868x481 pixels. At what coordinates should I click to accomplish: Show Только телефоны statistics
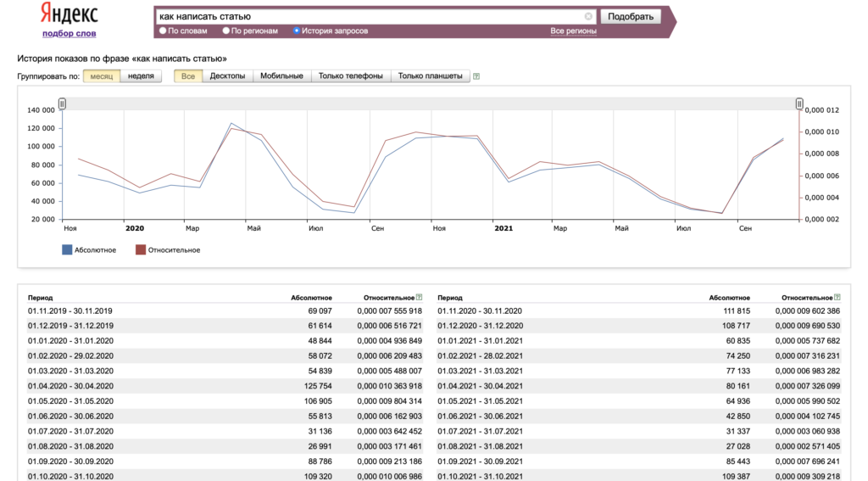(351, 76)
